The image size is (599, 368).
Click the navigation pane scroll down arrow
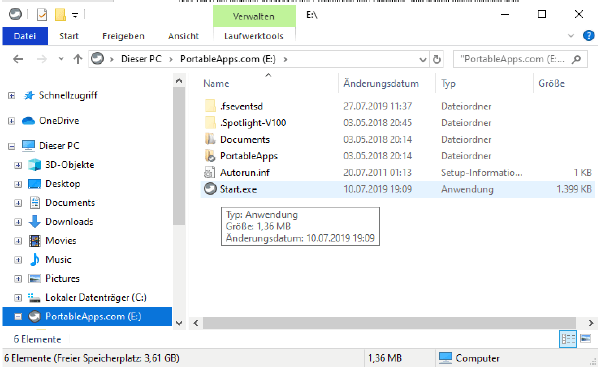[x=178, y=323]
